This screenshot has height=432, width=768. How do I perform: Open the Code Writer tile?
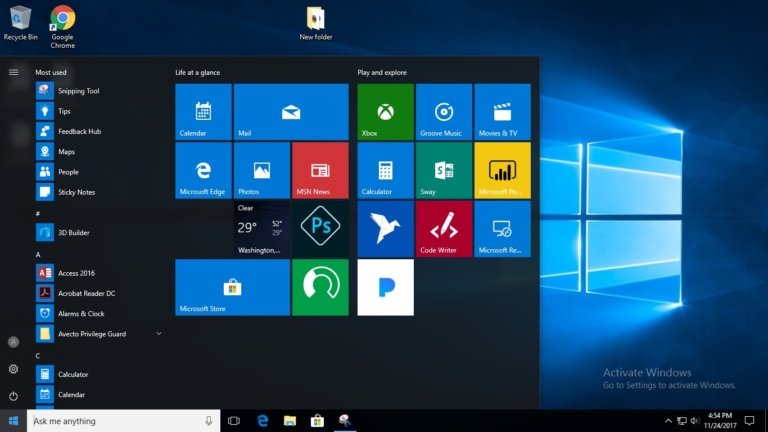[x=444, y=229]
